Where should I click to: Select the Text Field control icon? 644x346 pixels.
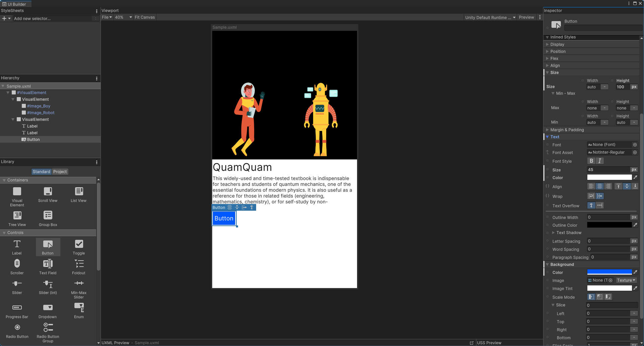click(x=48, y=264)
